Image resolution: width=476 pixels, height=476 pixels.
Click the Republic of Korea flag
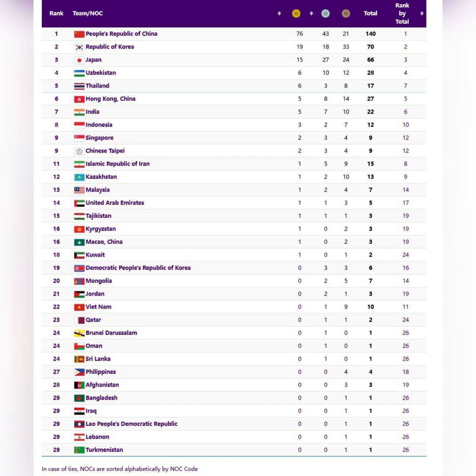point(79,47)
